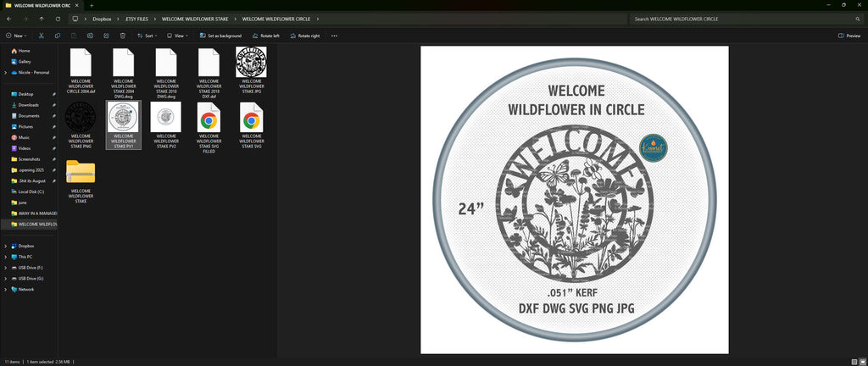Select WELCOME WILDFLOWER STAKE 2018 DXF.dxf file
The height and width of the screenshot is (366, 868).
click(209, 72)
